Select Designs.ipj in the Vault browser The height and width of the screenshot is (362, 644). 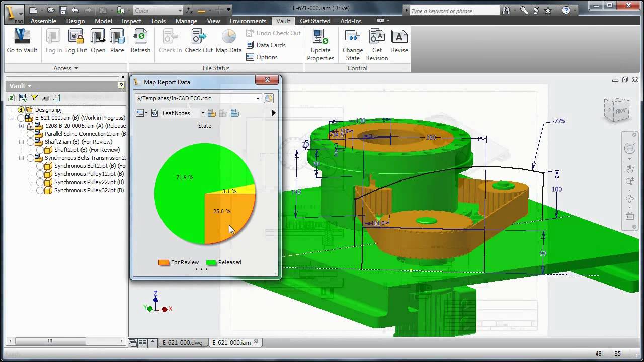click(48, 110)
